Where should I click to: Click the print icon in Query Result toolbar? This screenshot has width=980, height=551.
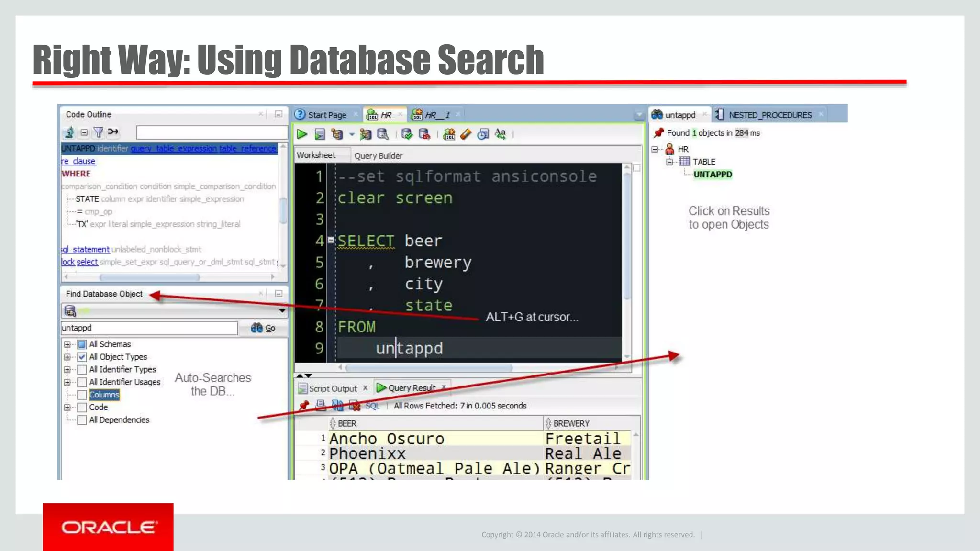tap(321, 406)
